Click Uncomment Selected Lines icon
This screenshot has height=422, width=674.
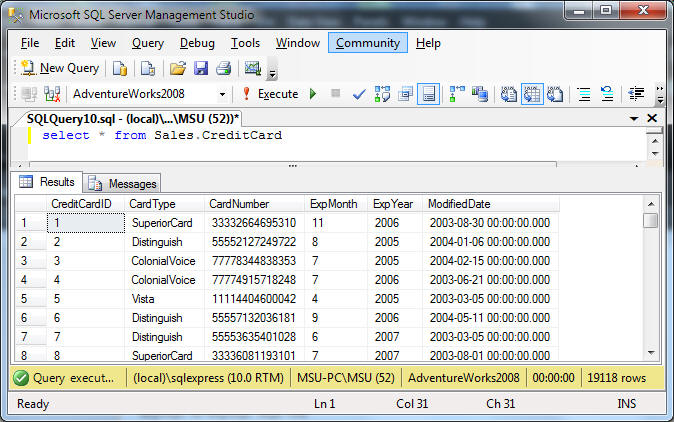click(x=607, y=94)
